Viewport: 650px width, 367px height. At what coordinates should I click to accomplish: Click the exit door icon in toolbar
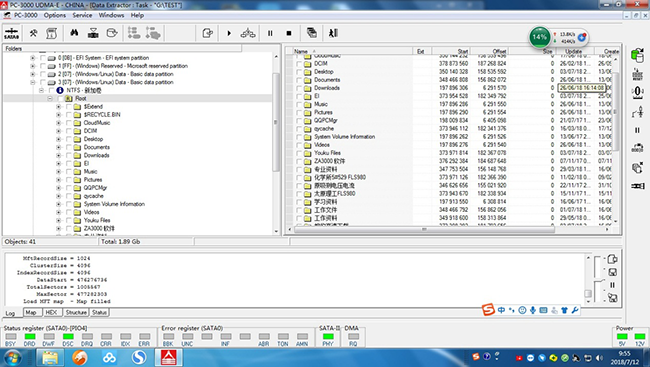(x=333, y=33)
